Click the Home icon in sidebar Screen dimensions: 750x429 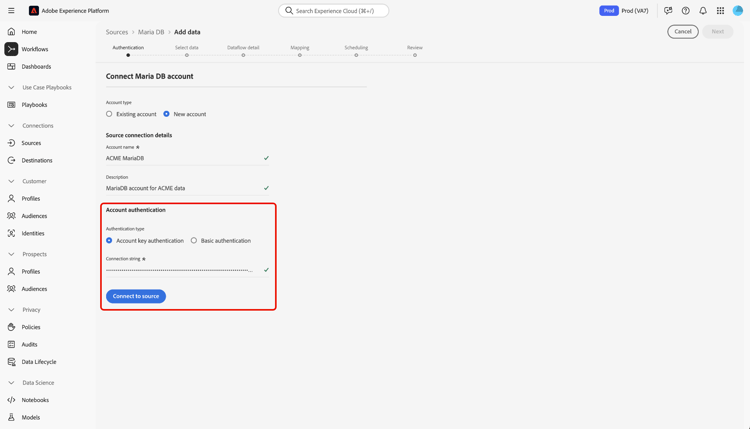coord(11,32)
